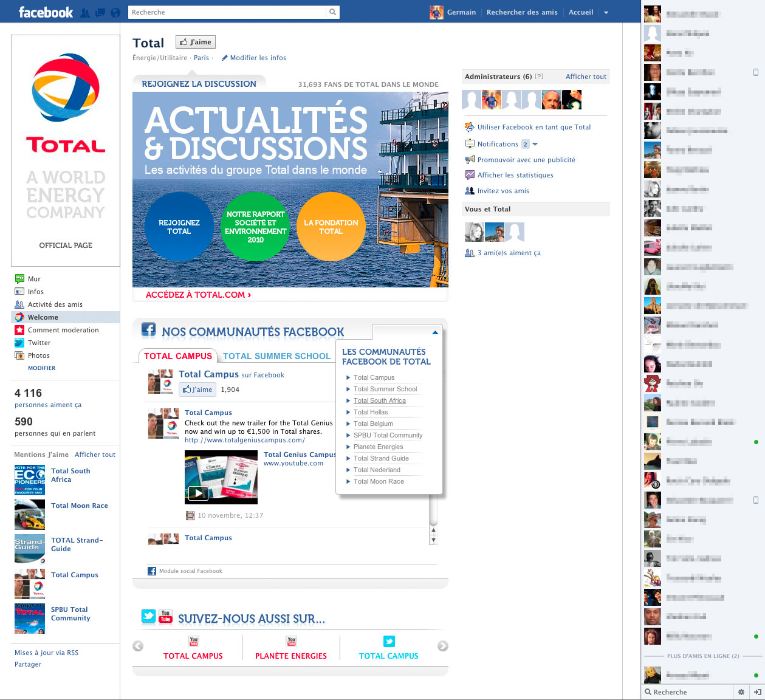Open the Notifications dropdown arrow
Screen dimensions: 765x700
click(x=535, y=145)
